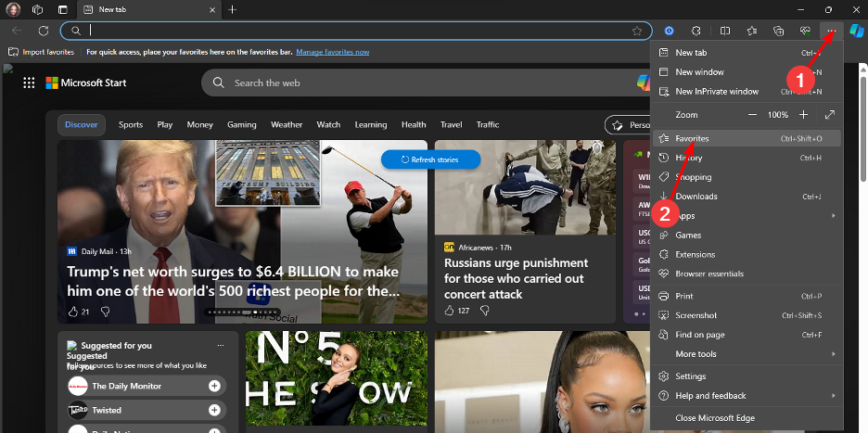
Task: Select Close Microsoft Edge menu item
Action: pos(747,418)
